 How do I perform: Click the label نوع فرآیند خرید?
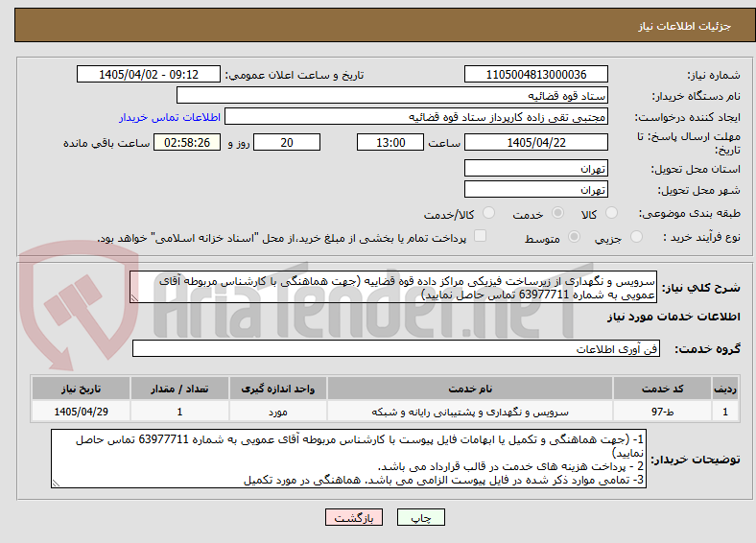point(701,237)
